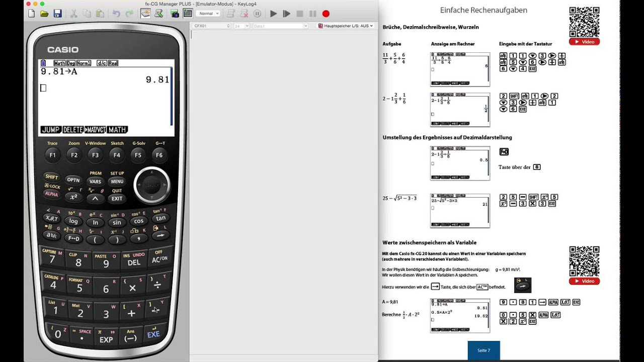Click the screen display toolbar icon

click(187, 14)
